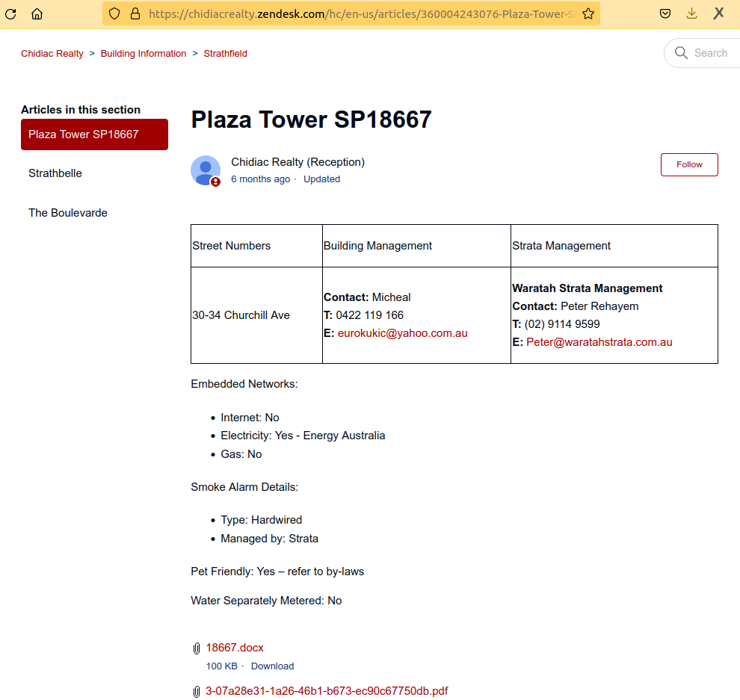This screenshot has width=740, height=700.
Task: Click the eurokukic@yahoo.com.au email link
Action: pyautogui.click(x=402, y=333)
